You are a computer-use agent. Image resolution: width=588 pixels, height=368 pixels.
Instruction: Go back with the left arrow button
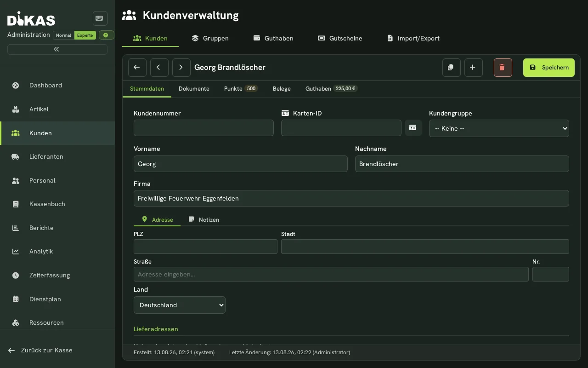coord(137,68)
